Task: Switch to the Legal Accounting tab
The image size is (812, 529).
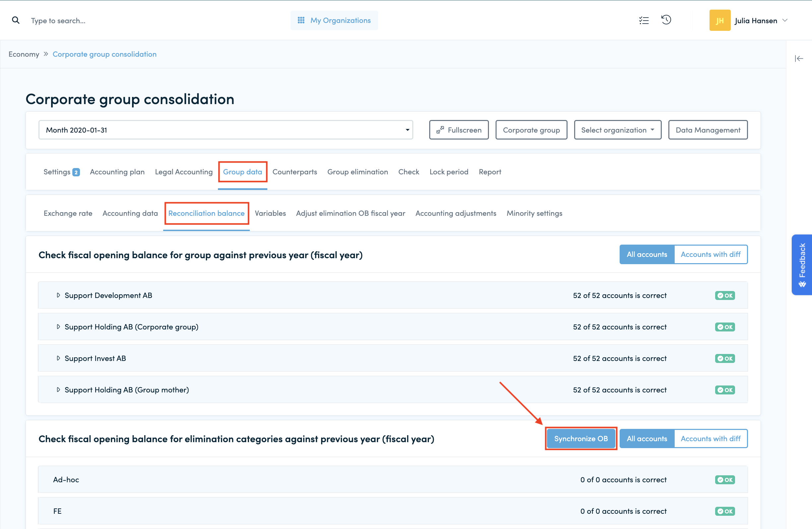Action: coord(183,172)
